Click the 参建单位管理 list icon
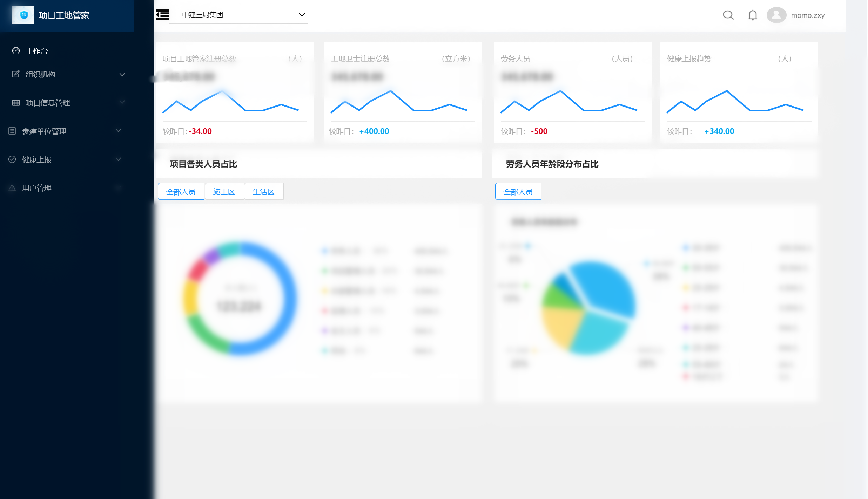Viewport: 868px width, 499px height. [12, 131]
